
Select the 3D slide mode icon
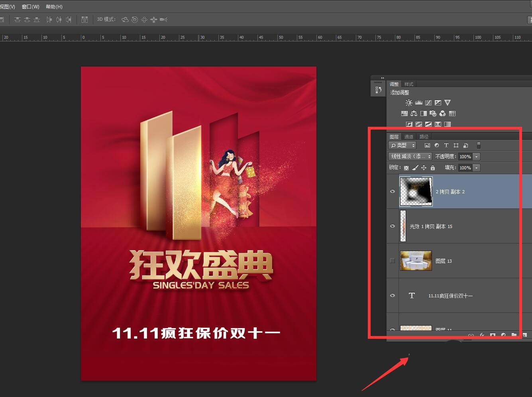click(x=154, y=19)
